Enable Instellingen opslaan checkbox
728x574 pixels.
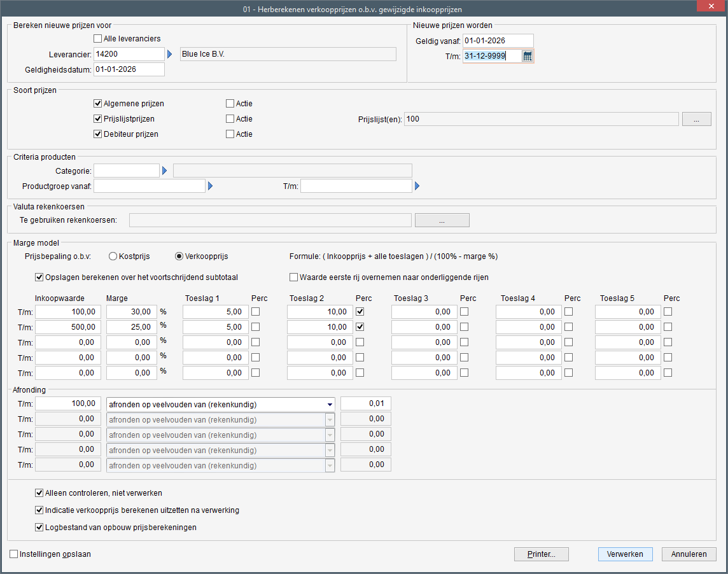[x=14, y=554]
